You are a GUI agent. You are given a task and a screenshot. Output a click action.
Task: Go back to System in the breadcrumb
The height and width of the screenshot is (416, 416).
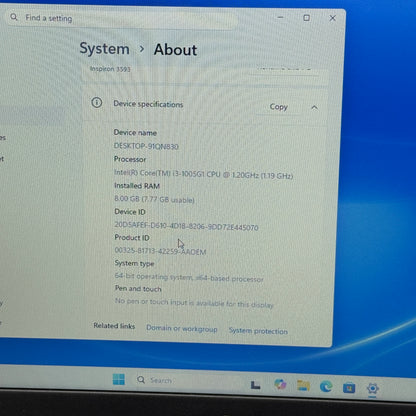(104, 49)
